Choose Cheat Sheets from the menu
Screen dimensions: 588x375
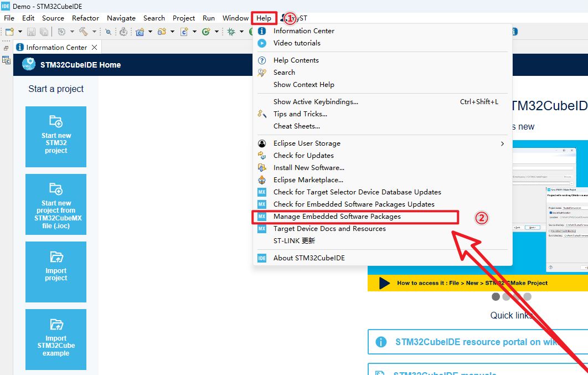(x=383, y=126)
